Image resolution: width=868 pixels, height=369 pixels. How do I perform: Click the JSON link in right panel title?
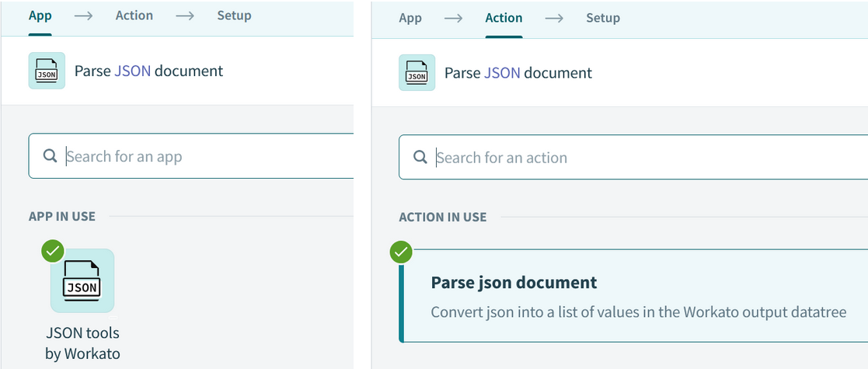tap(502, 72)
